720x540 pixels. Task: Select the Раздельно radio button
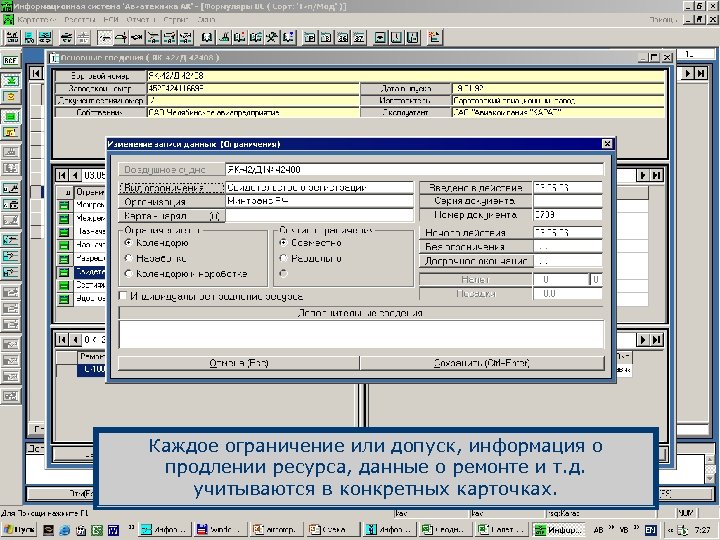[283, 259]
